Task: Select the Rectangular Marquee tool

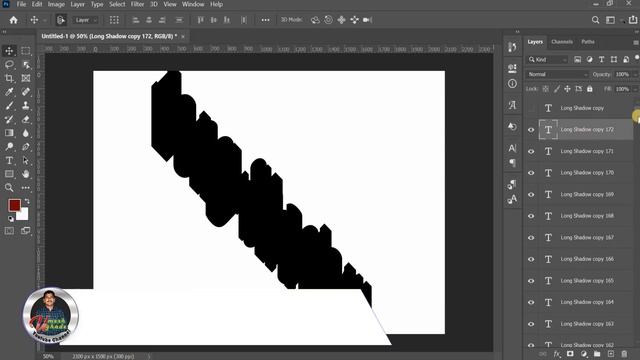Action: (26, 51)
